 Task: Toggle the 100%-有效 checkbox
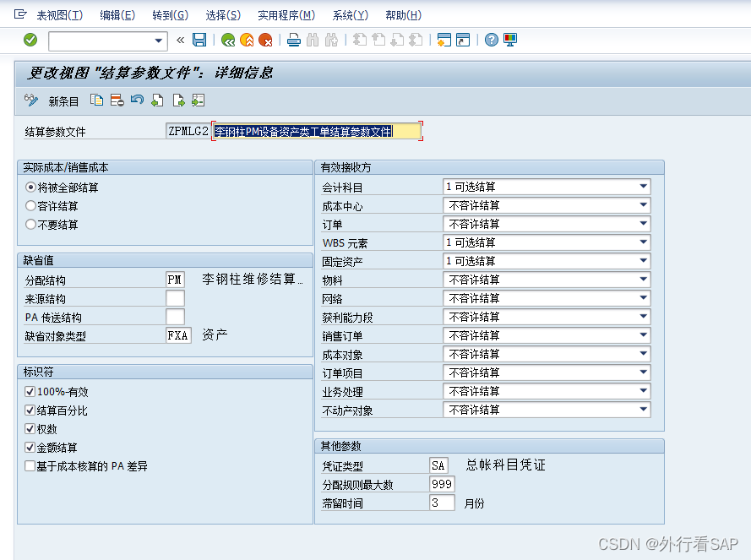pyautogui.click(x=30, y=391)
